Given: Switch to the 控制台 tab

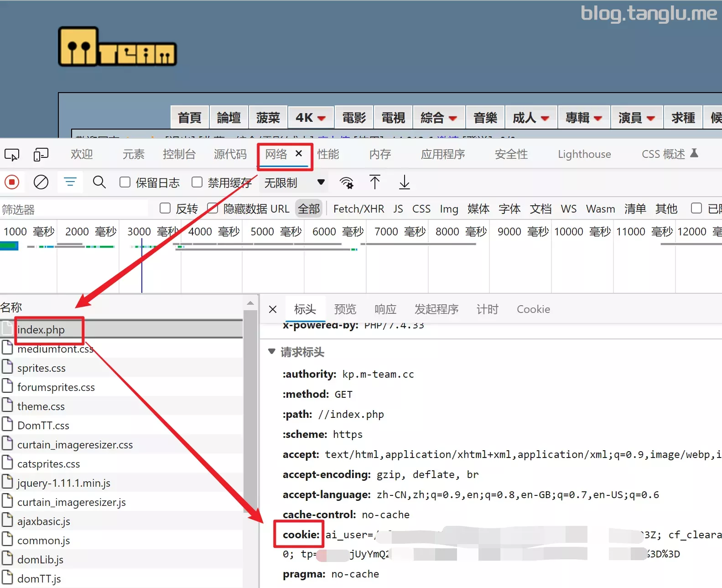Looking at the screenshot, I should click(179, 154).
